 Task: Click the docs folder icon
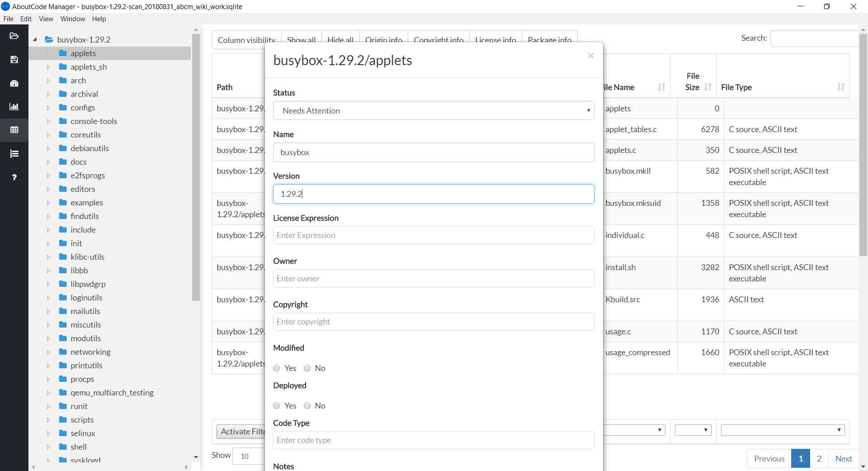[63, 162]
